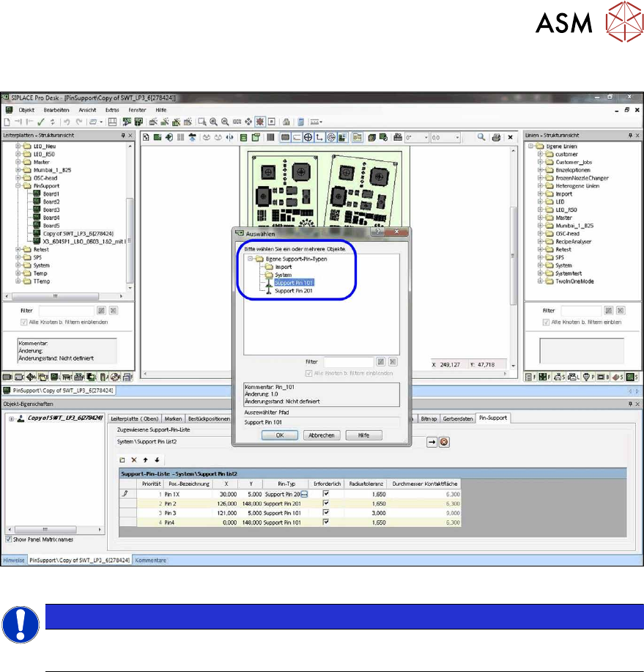Click the New document icon in main toolbar
This screenshot has height=672, width=644.
click(7, 122)
